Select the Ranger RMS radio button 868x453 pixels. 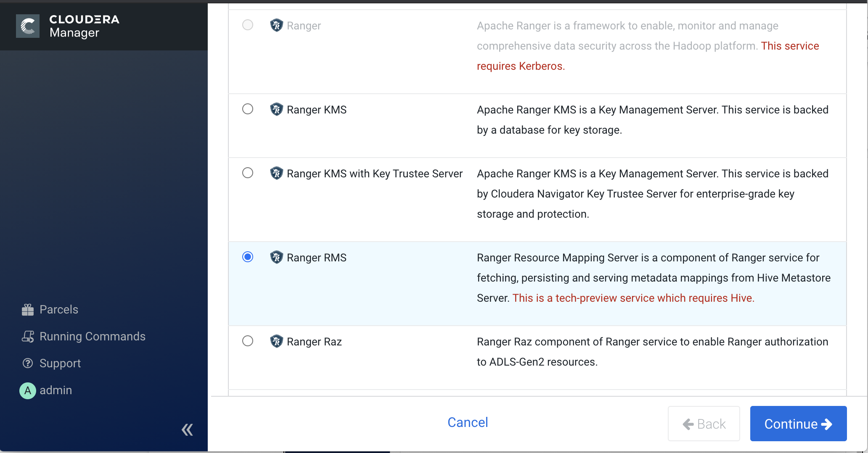click(248, 257)
